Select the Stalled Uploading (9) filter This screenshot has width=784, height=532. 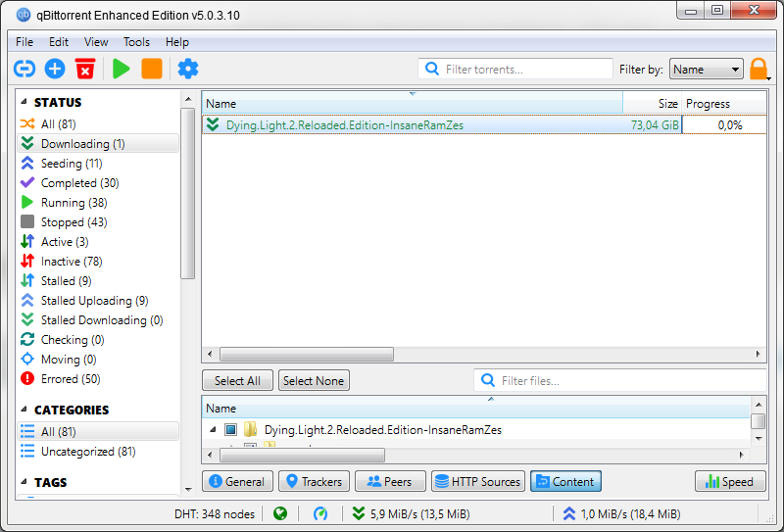[x=98, y=300]
